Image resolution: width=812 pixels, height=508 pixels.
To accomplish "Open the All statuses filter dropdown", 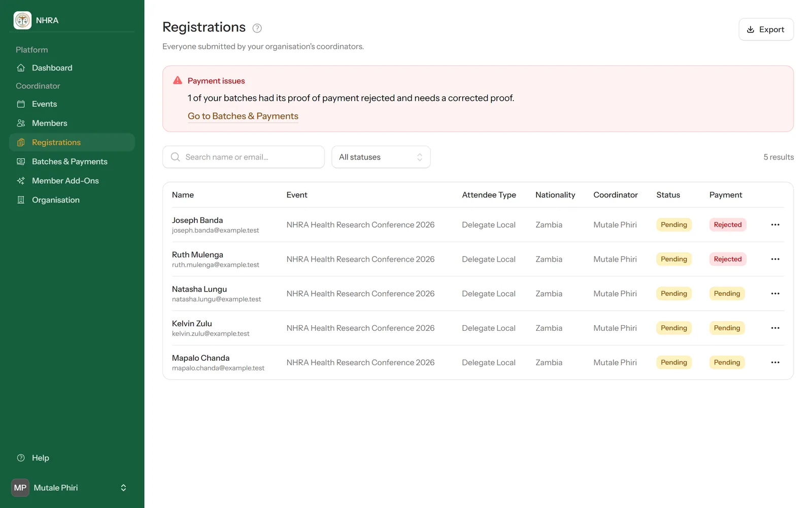I will point(381,157).
